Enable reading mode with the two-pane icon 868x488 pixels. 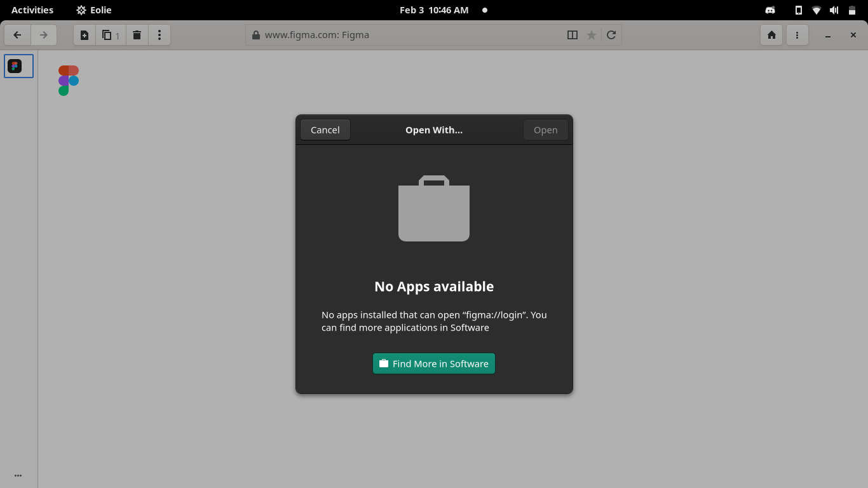pos(573,35)
